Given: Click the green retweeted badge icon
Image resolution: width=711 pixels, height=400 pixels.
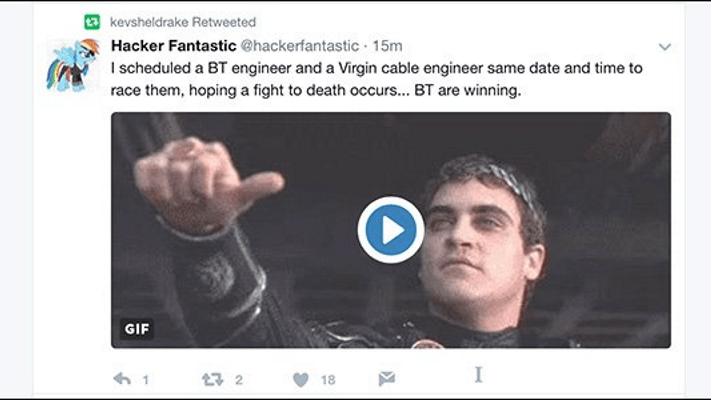Looking at the screenshot, I should (x=92, y=22).
